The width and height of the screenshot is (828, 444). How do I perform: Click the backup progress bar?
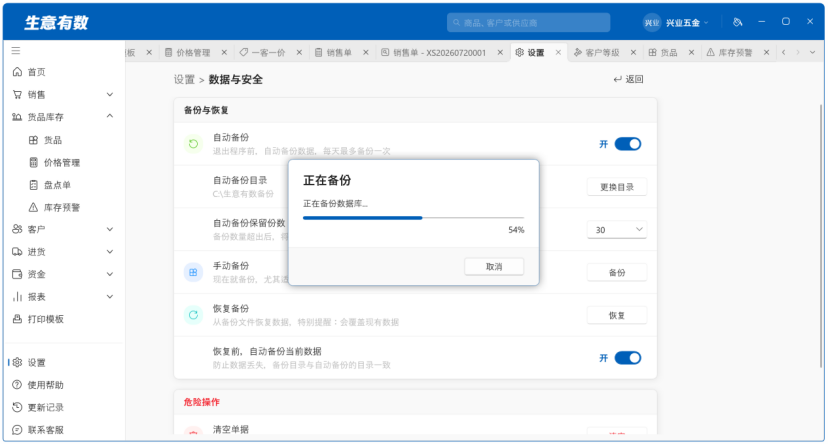pyautogui.click(x=413, y=218)
